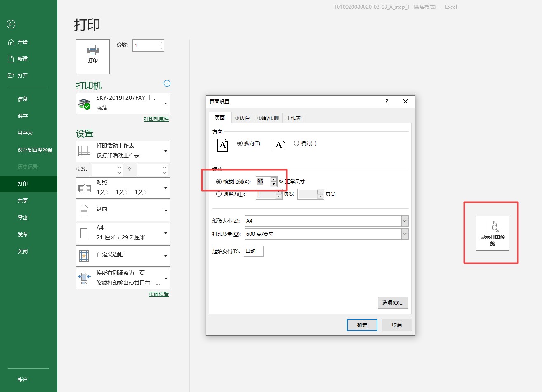
Task: Click the 缩放比例 value field showing 95
Action: [x=263, y=181]
